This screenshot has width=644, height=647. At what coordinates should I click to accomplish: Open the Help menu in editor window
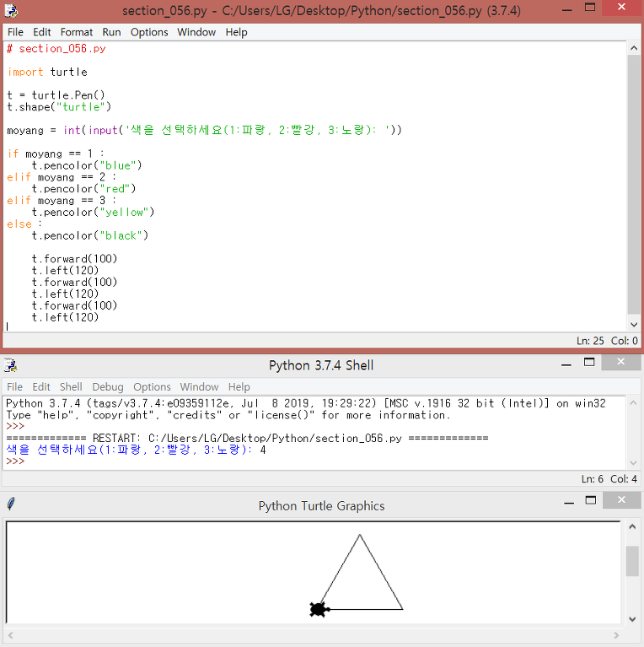pyautogui.click(x=236, y=32)
